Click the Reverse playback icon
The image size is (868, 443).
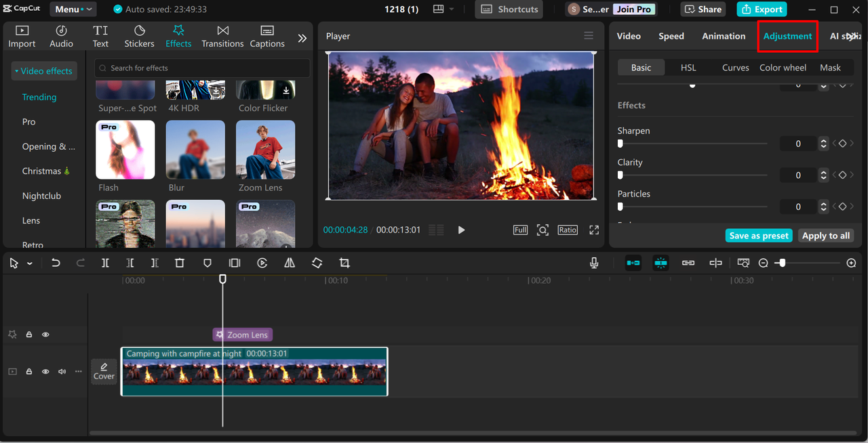click(x=262, y=263)
